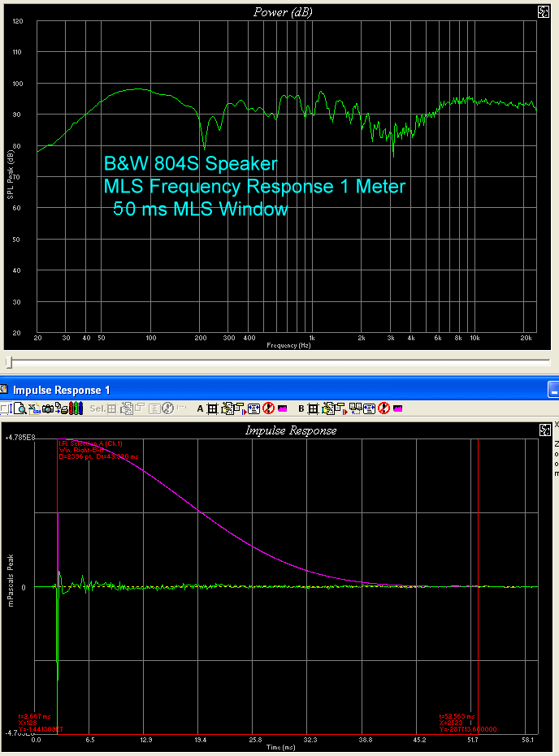Click the '1k' frequency axis tick label
Viewport: 559px width, 756px height.
click(x=312, y=338)
